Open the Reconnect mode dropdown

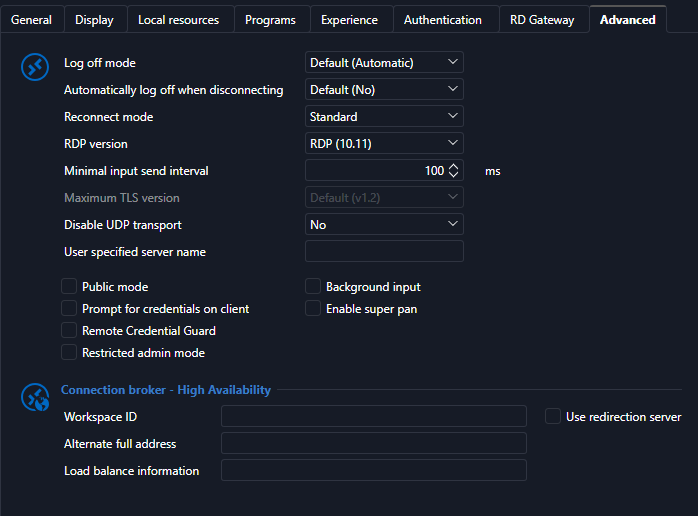pos(384,117)
